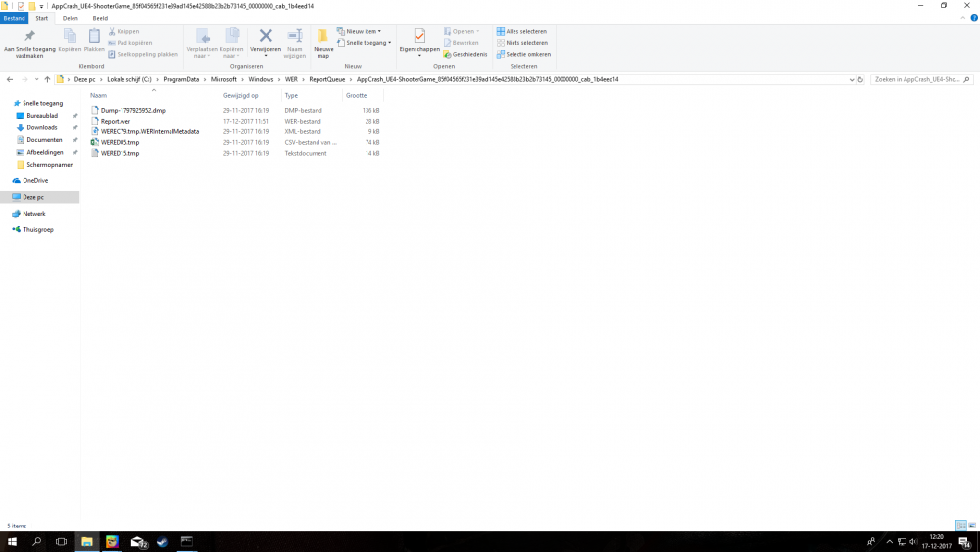This screenshot has height=552, width=980.
Task: Click Alles selecteren
Action: [522, 32]
